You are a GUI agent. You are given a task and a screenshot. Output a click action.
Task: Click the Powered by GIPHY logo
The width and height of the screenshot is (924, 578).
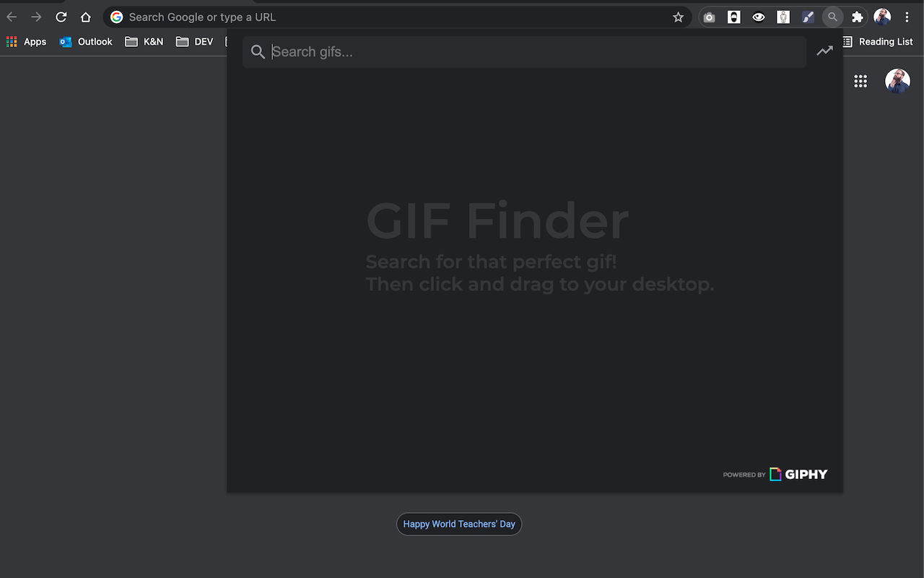click(775, 475)
